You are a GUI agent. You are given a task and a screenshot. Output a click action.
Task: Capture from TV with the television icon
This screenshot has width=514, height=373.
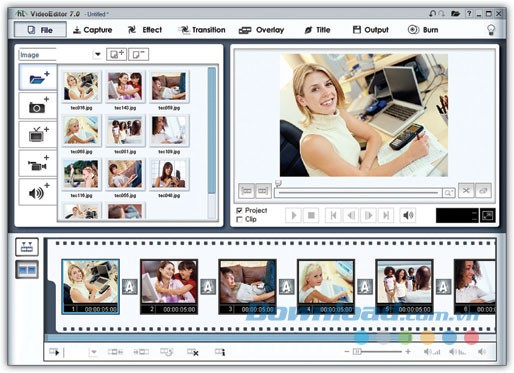point(38,134)
